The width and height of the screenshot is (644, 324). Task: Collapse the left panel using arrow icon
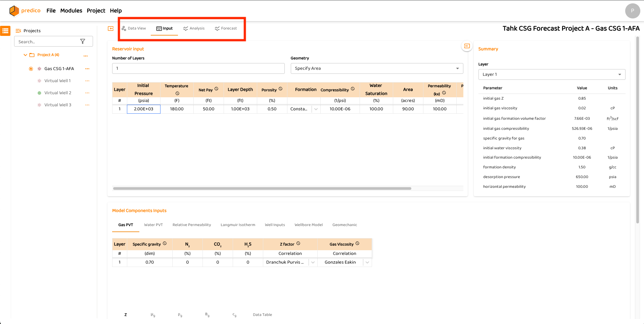(x=110, y=29)
